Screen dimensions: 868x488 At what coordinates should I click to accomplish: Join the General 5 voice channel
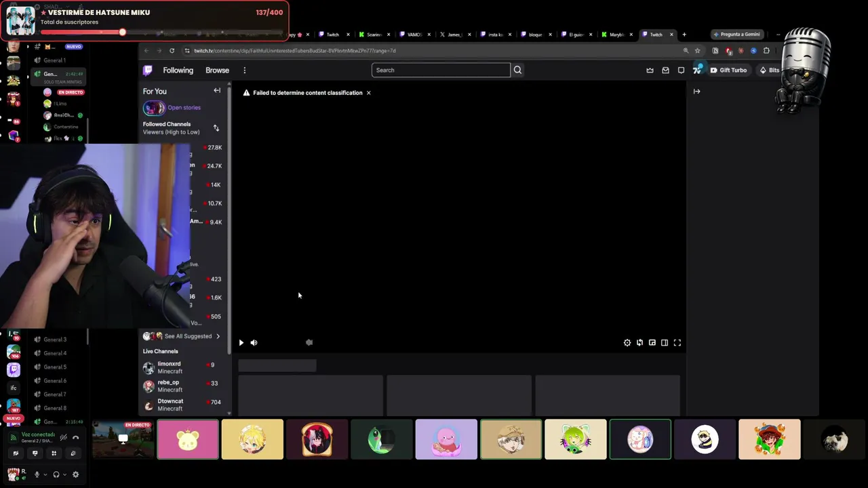click(x=56, y=367)
